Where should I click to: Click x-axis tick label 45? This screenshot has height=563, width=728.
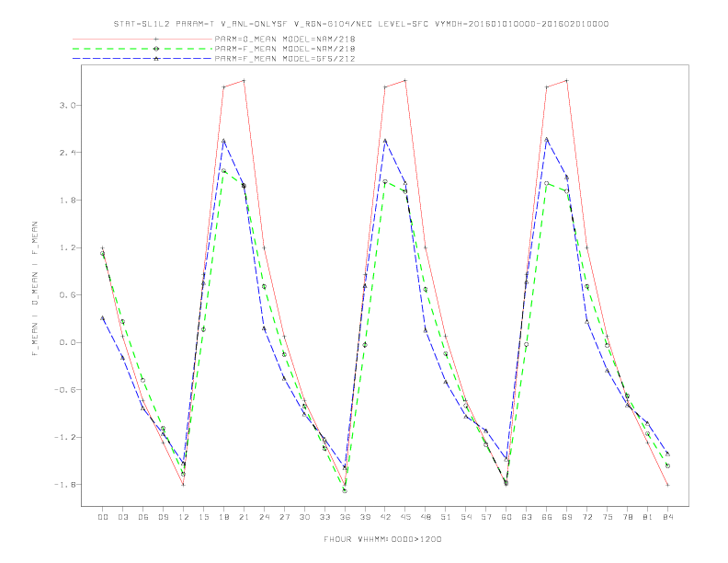tap(405, 517)
